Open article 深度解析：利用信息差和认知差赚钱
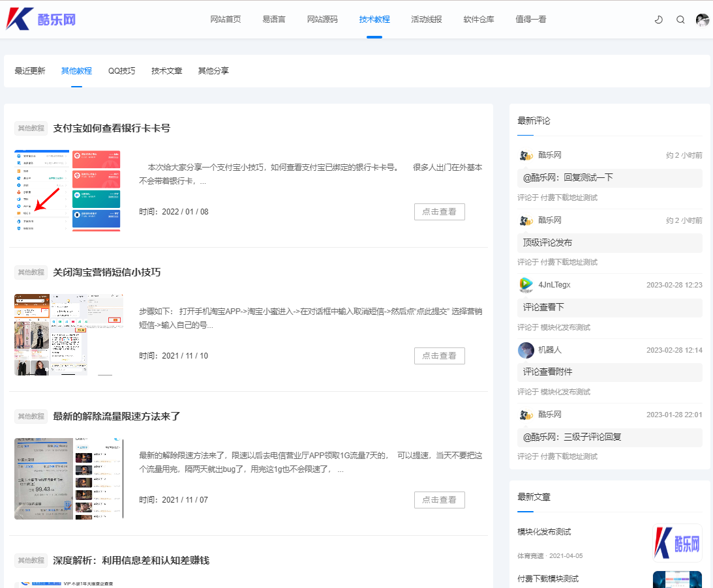The image size is (713, 588). click(x=131, y=560)
